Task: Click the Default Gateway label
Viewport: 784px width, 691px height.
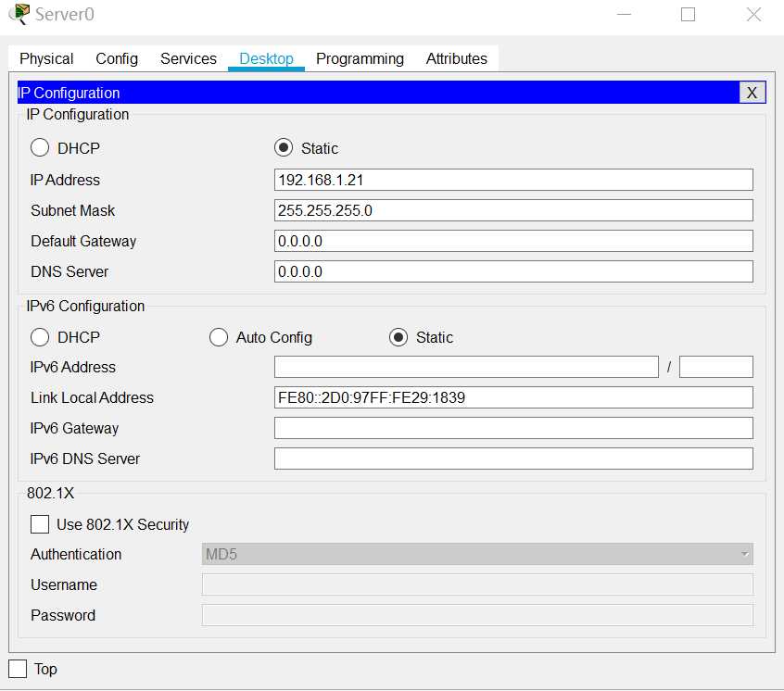Action: 83,242
